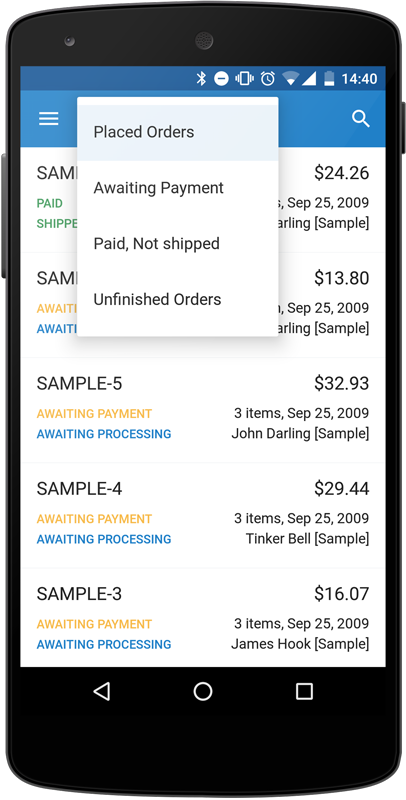Viewport: 406px width, 800px height.
Task: Open order SAMPLE-3 by James Hook
Action: click(203, 616)
